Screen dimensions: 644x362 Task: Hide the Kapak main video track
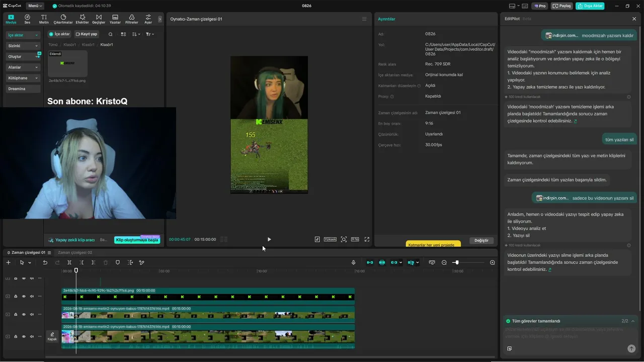[x=24, y=336]
